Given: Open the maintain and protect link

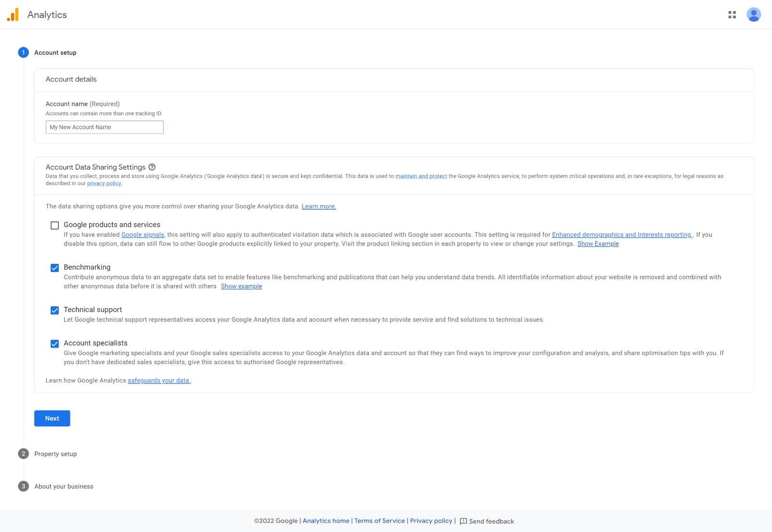Looking at the screenshot, I should point(421,176).
